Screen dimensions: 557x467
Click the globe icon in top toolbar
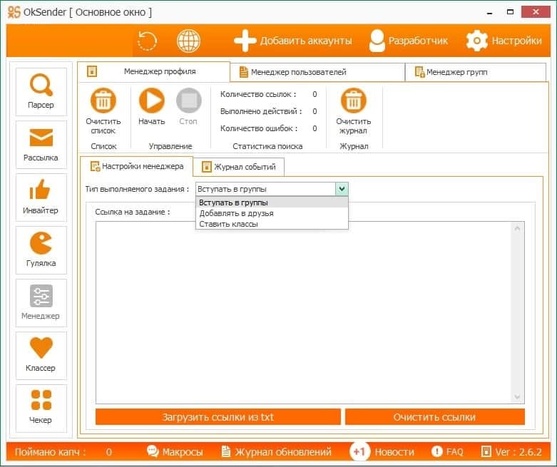point(188,41)
